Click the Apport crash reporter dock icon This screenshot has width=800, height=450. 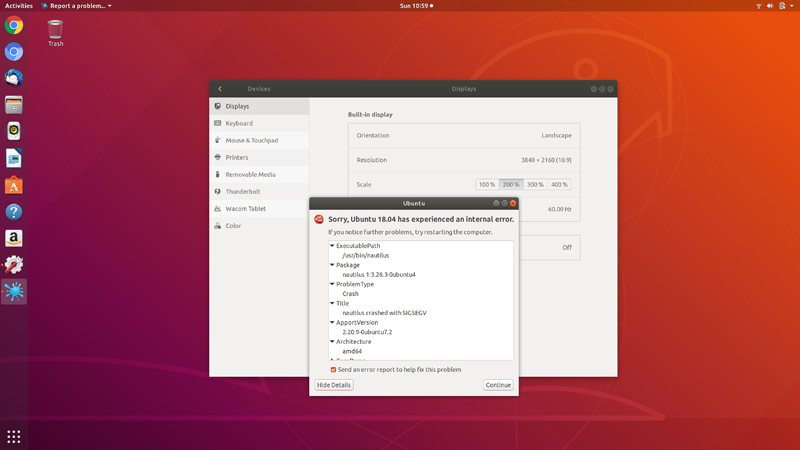pyautogui.click(x=14, y=291)
